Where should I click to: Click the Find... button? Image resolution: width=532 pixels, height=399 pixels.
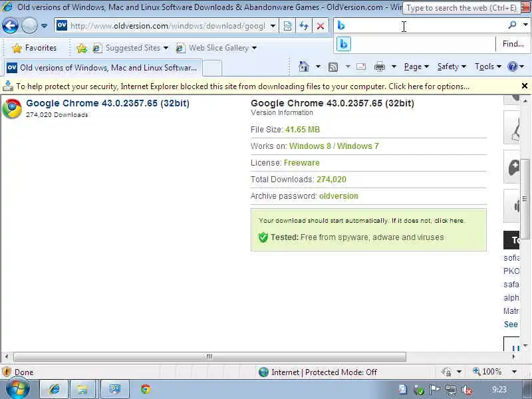point(513,44)
